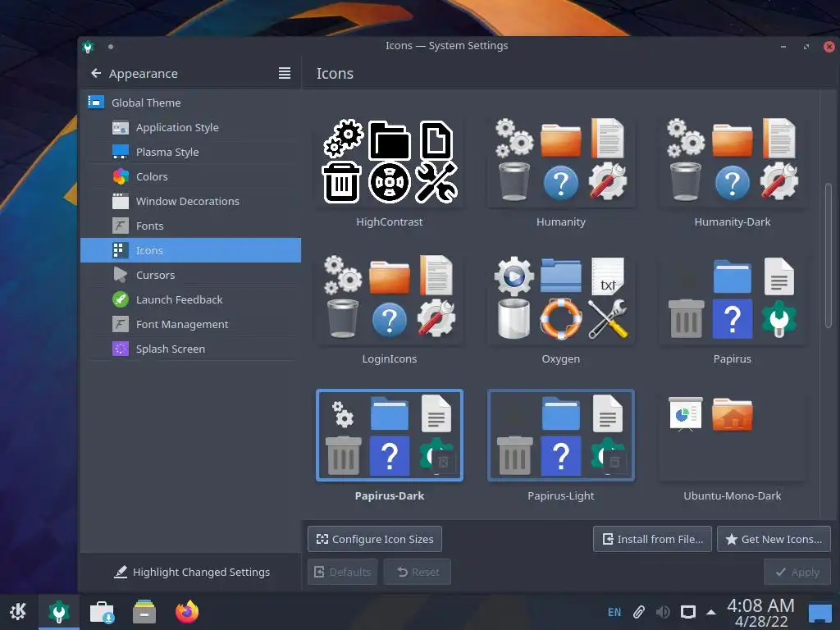This screenshot has width=840, height=630.
Task: Click the EN keyboard layout indicator
Action: (x=614, y=612)
